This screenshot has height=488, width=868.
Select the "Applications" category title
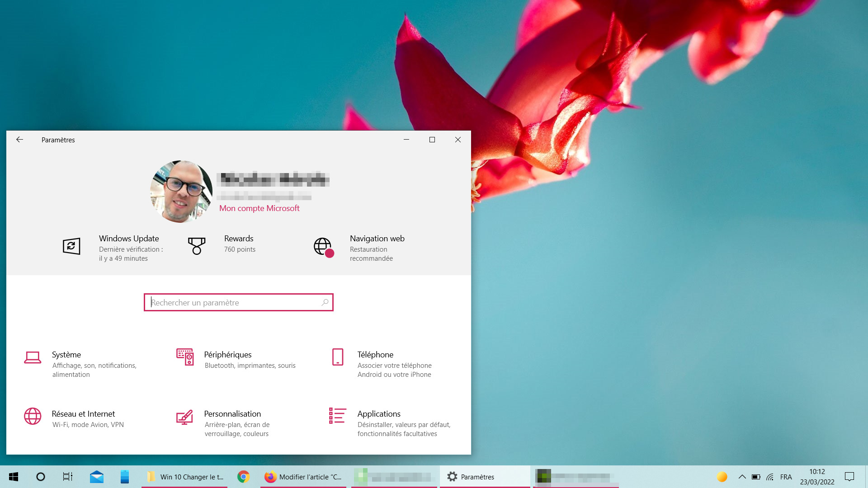[x=379, y=414]
